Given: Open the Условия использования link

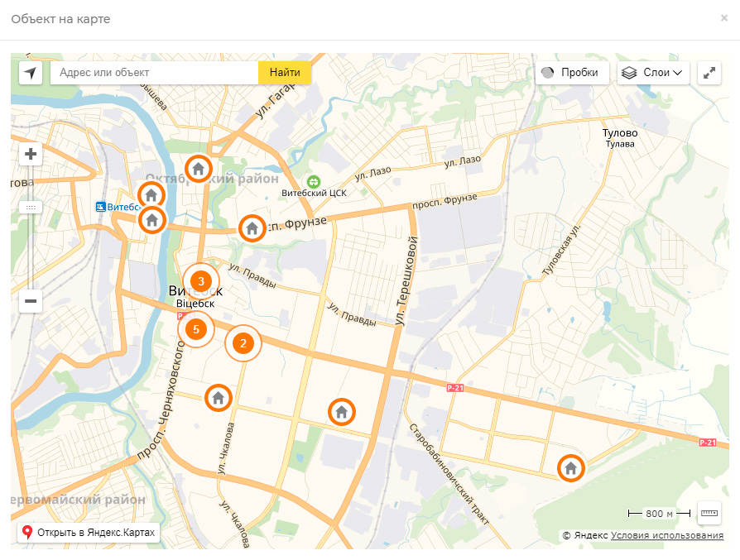Looking at the screenshot, I should [667, 536].
